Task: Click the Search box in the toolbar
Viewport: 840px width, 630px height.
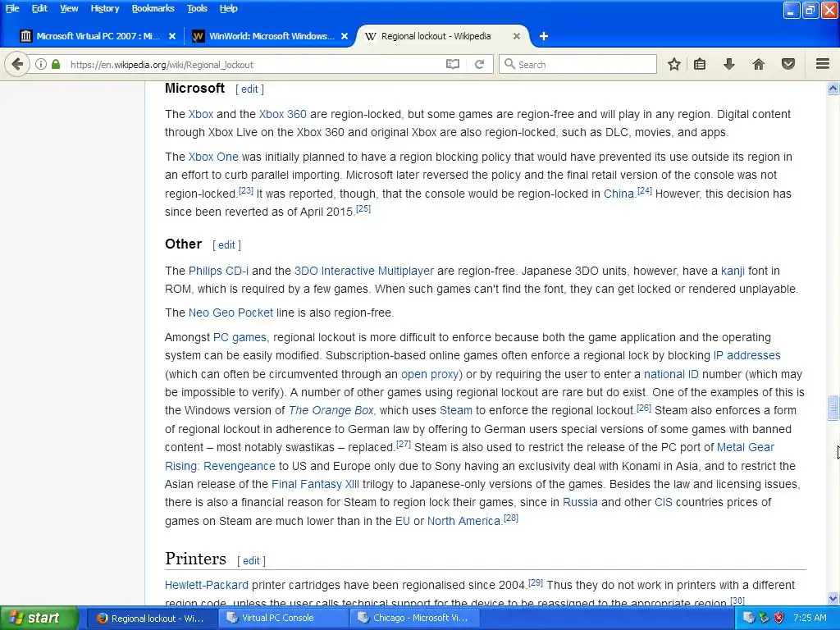Action: coord(577,64)
